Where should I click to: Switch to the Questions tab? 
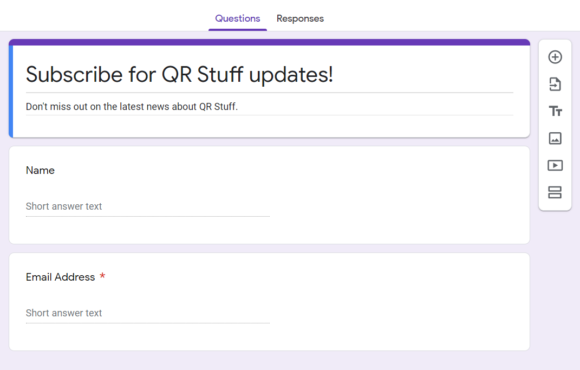tap(237, 18)
